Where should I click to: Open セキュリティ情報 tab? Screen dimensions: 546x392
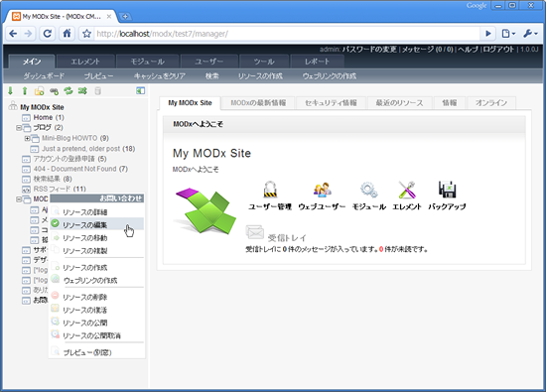point(331,103)
